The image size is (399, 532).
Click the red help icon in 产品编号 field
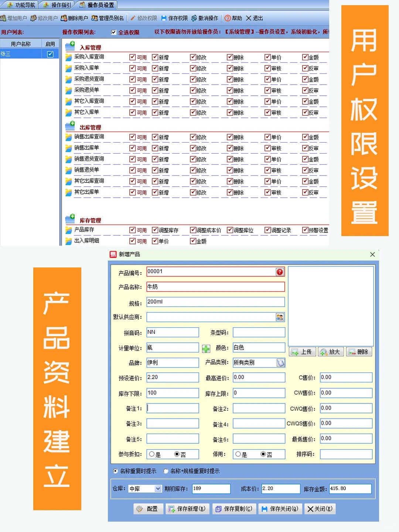pos(280,272)
